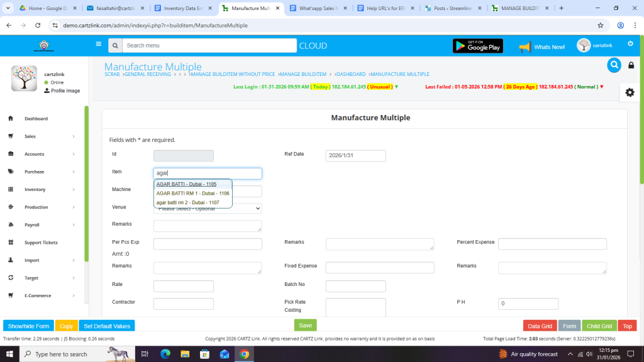Click the hamburger menu toggle icon
Screen dimensions: 644x362
[x=98, y=45]
